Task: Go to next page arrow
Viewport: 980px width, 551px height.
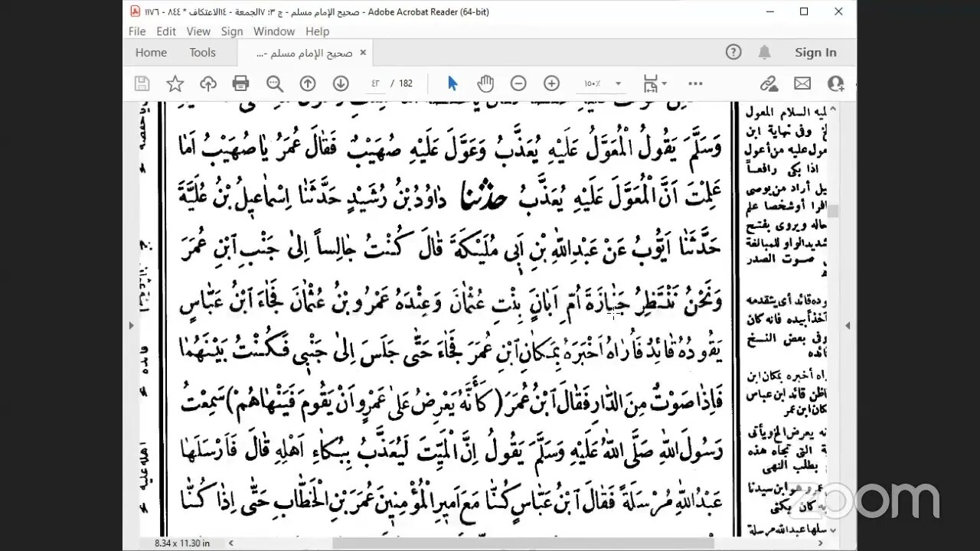Action: (341, 83)
